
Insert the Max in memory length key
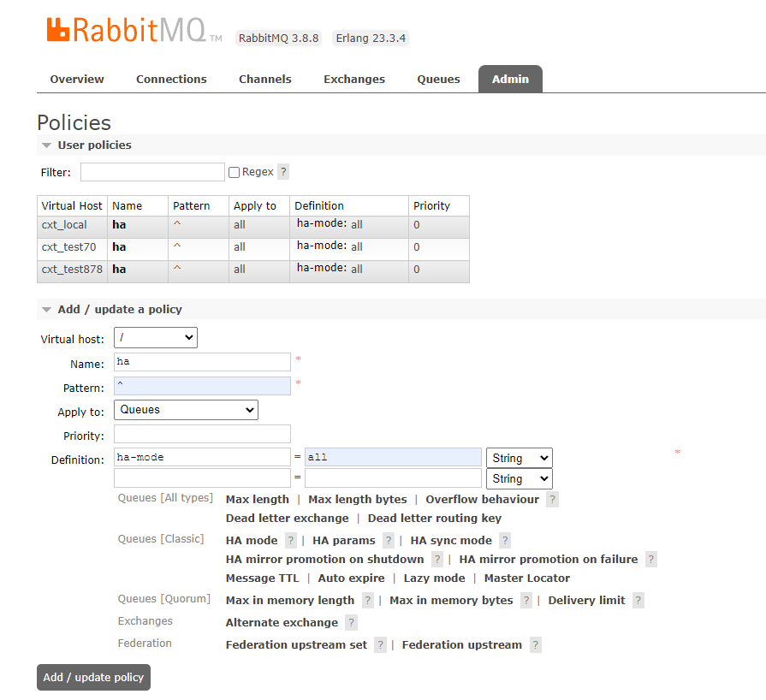pyautogui.click(x=290, y=600)
